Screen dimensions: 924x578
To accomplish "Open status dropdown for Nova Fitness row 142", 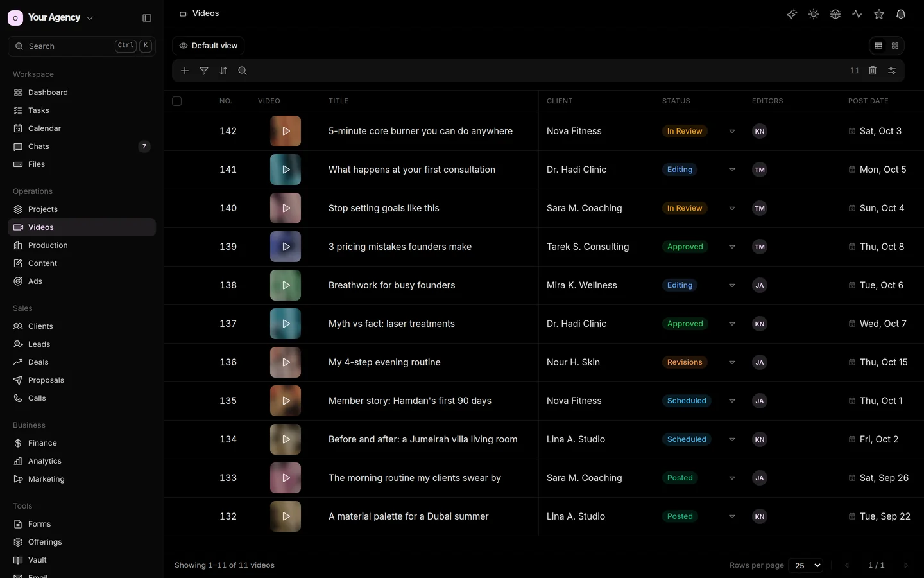I will click(x=732, y=131).
